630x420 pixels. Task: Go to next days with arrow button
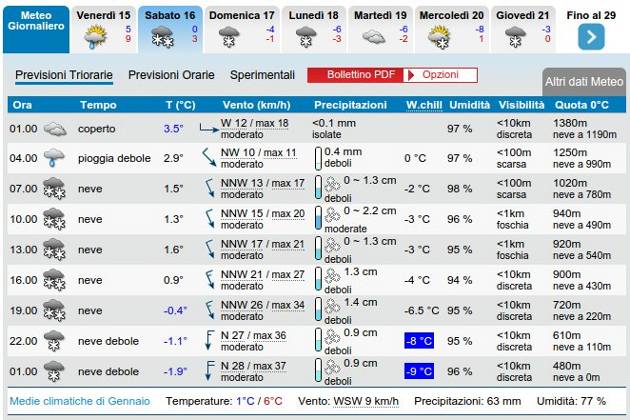coord(591,37)
